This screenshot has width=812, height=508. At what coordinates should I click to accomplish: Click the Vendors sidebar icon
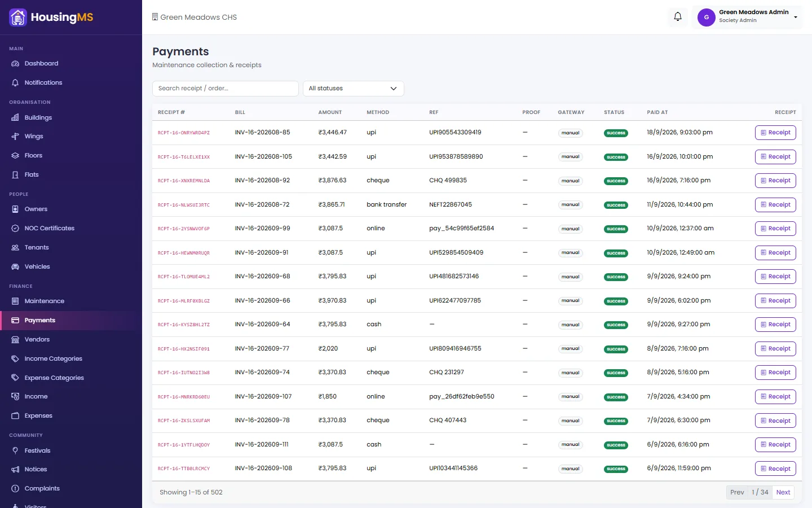click(x=15, y=340)
